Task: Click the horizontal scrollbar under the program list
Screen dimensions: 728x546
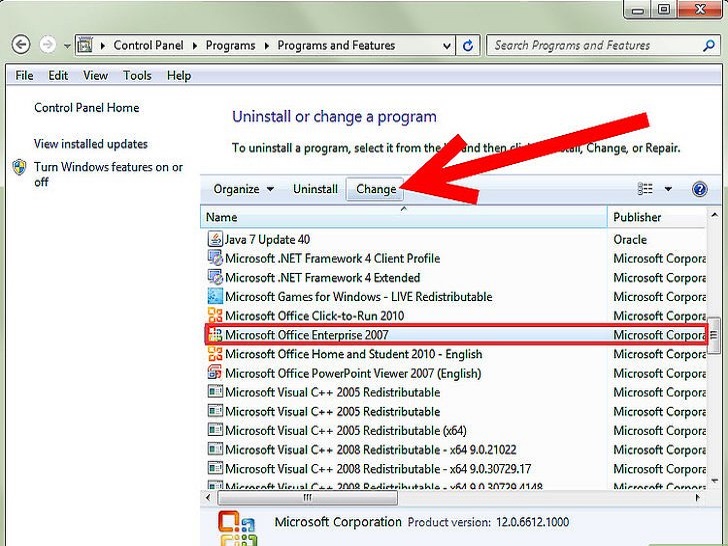Action: click(x=308, y=497)
